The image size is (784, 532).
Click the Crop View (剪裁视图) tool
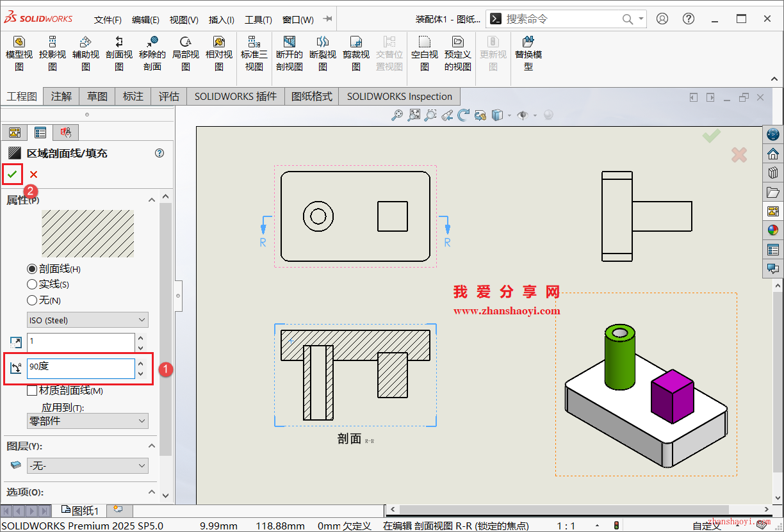coord(356,53)
